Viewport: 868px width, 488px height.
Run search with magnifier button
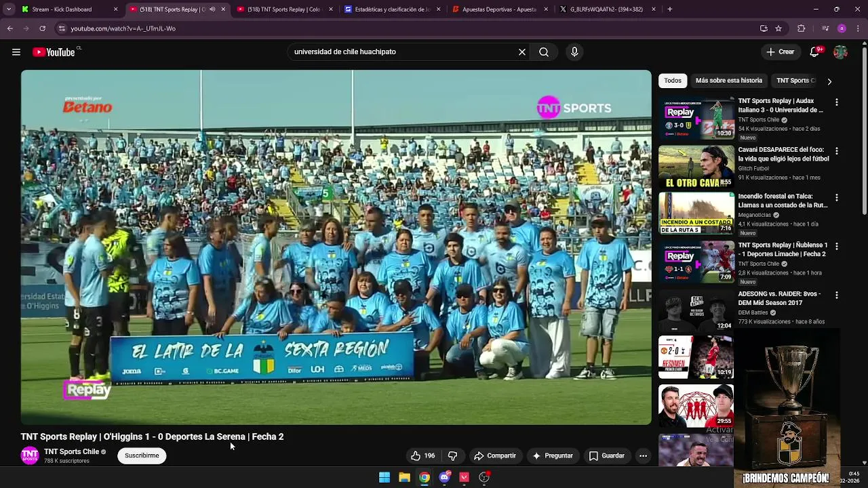[544, 52]
